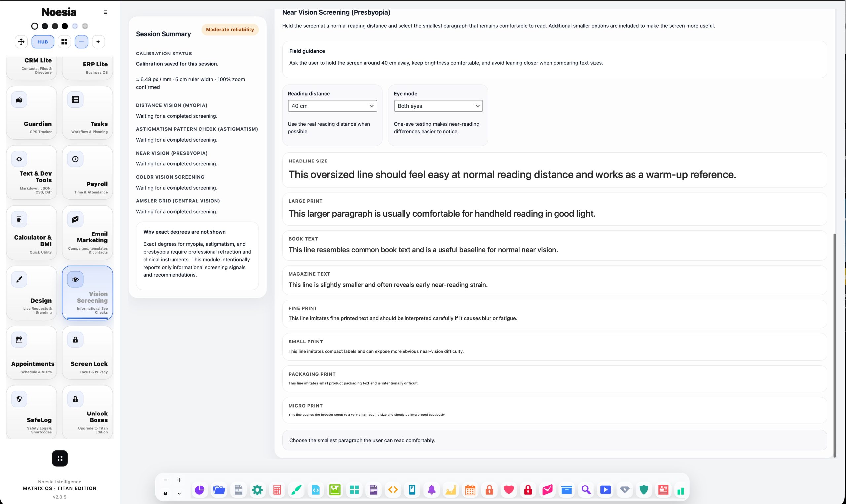
Task: Select the white outlined theme circle
Action: coord(35,26)
